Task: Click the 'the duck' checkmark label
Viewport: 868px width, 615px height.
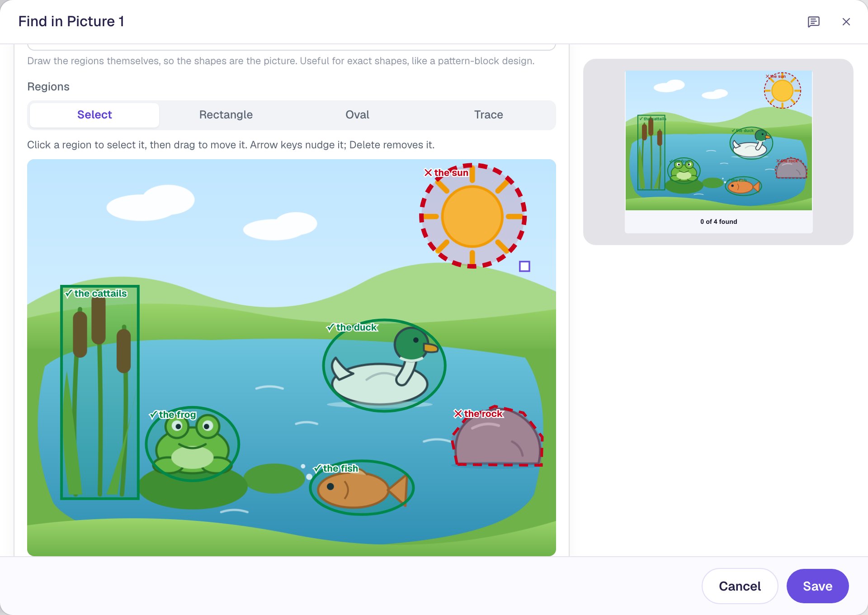Action: (x=352, y=327)
